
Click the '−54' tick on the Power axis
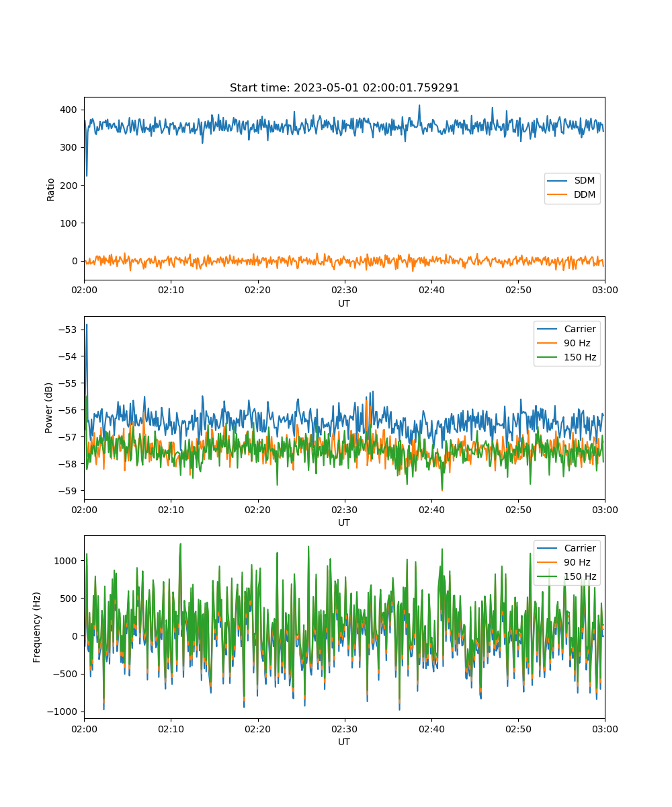pyautogui.click(x=69, y=356)
